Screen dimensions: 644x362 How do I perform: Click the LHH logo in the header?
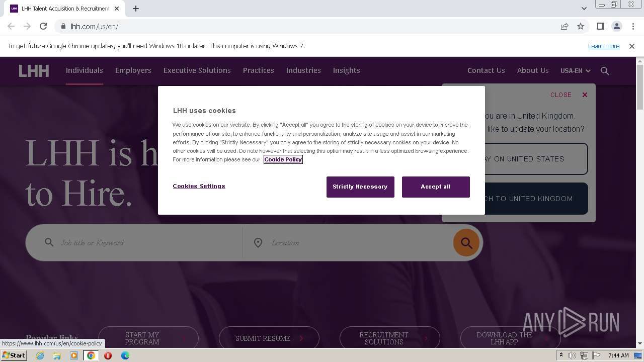34,71
